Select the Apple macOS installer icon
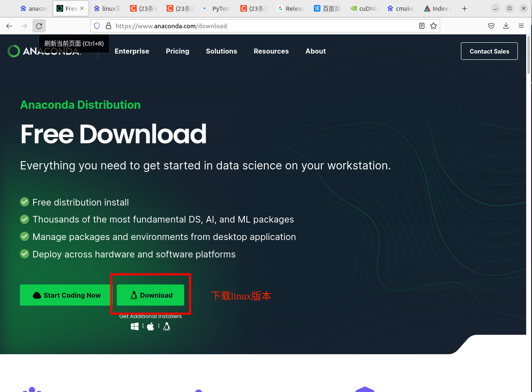The height and width of the screenshot is (392, 532). point(150,327)
